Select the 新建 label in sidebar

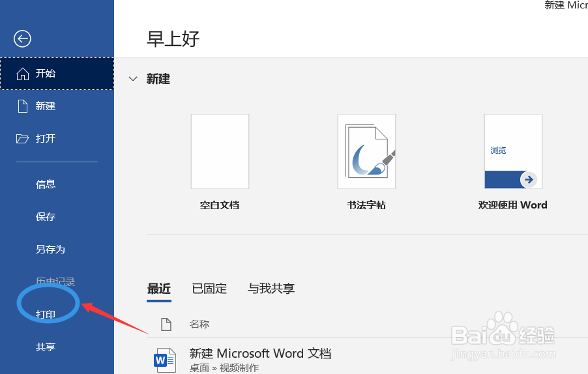coord(46,106)
